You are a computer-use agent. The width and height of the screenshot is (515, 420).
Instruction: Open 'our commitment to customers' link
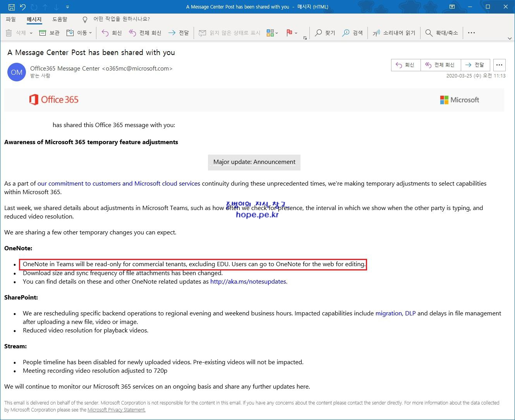(x=119, y=183)
